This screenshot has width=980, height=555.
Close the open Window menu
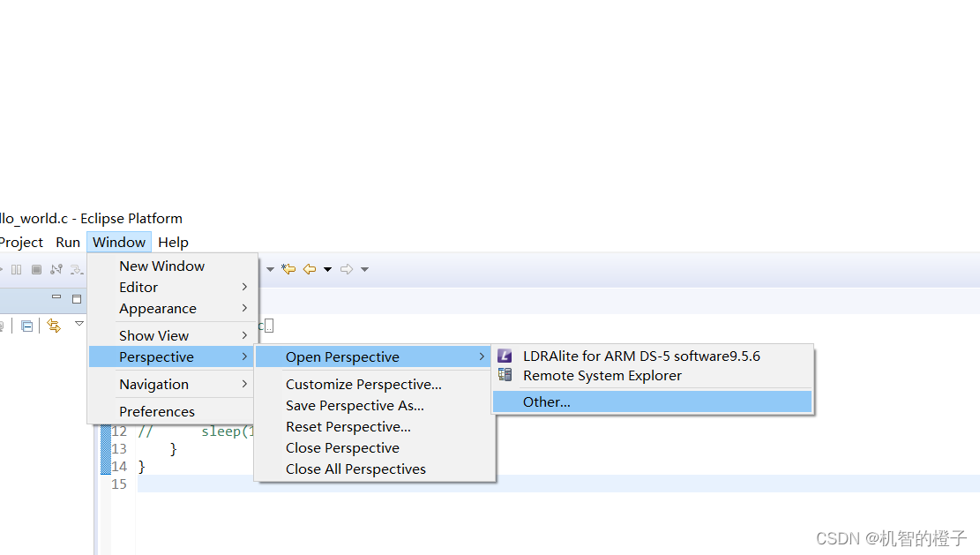[x=119, y=243]
